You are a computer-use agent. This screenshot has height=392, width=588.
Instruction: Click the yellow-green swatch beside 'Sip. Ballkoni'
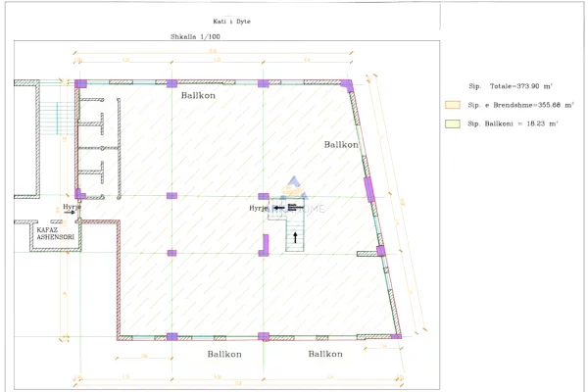coord(453,123)
